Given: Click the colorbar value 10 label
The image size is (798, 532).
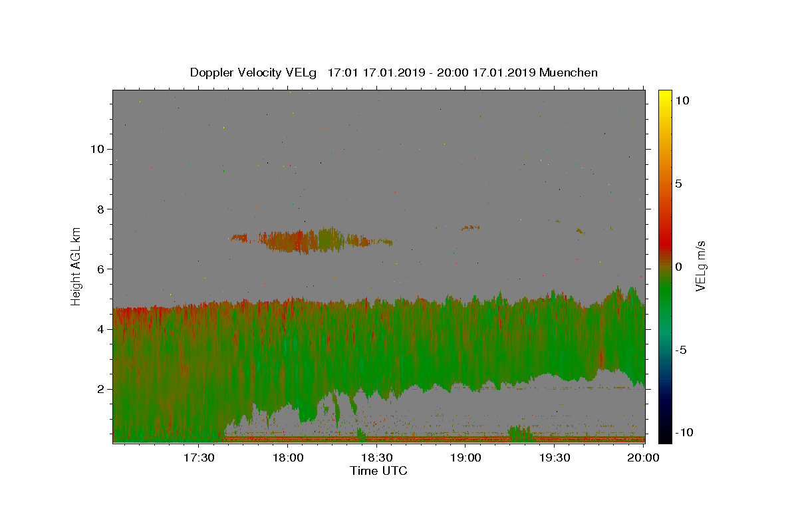Looking at the screenshot, I should (x=682, y=100).
